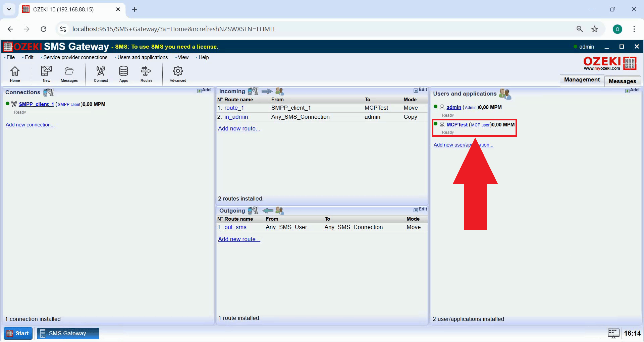Click the Incoming panel right-arrow icon

tap(267, 91)
